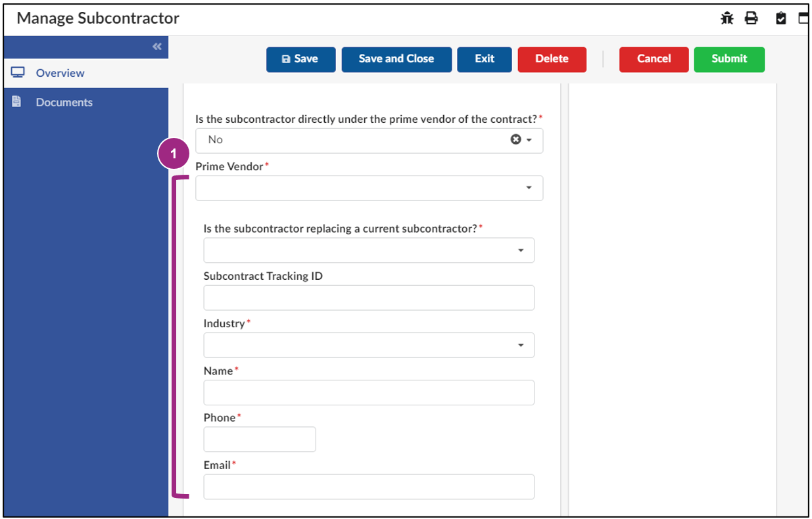Image resolution: width=812 pixels, height=519 pixels.
Task: Click the Save and Close button
Action: (x=396, y=59)
